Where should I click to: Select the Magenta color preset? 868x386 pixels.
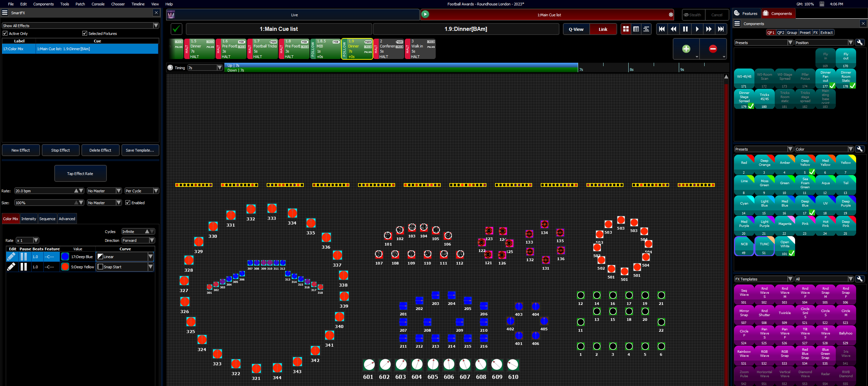point(785,224)
